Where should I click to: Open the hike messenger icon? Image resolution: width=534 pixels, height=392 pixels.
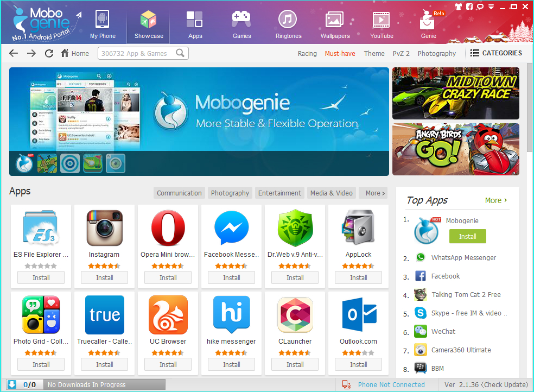pos(232,314)
